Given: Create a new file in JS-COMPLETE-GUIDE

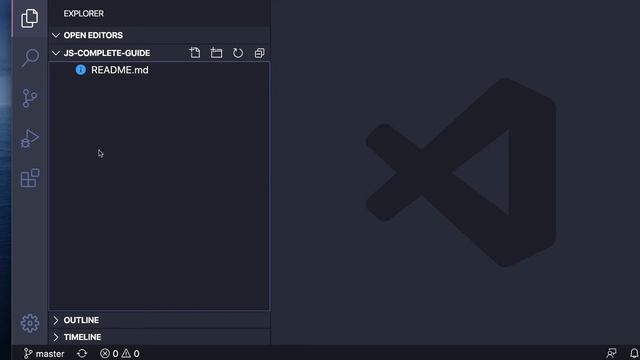Looking at the screenshot, I should click(195, 53).
